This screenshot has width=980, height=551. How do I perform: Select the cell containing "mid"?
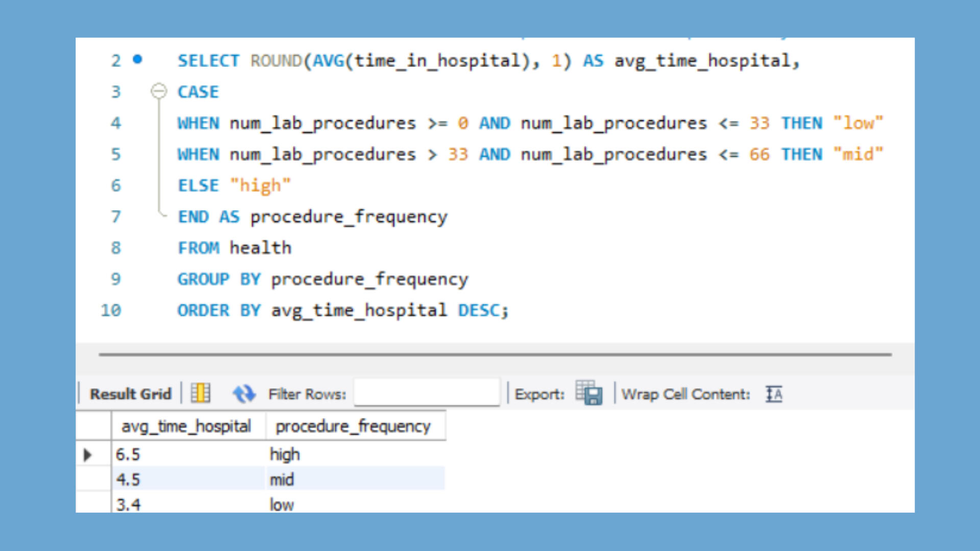tap(282, 480)
